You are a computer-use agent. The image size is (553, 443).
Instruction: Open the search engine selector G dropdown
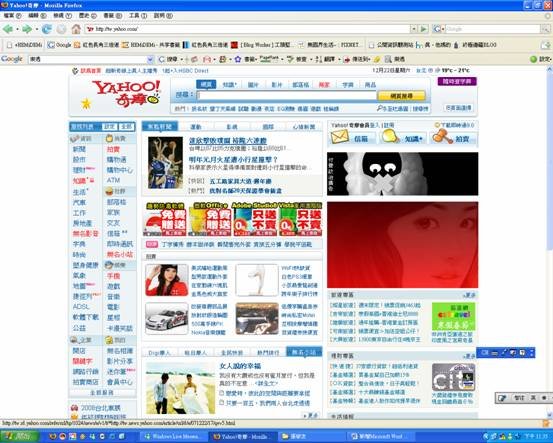[x=438, y=29]
